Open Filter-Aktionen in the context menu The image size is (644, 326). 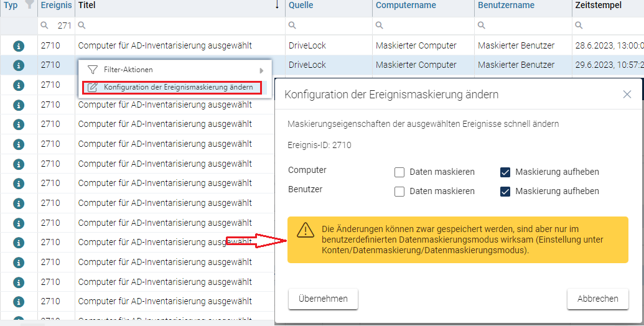128,70
